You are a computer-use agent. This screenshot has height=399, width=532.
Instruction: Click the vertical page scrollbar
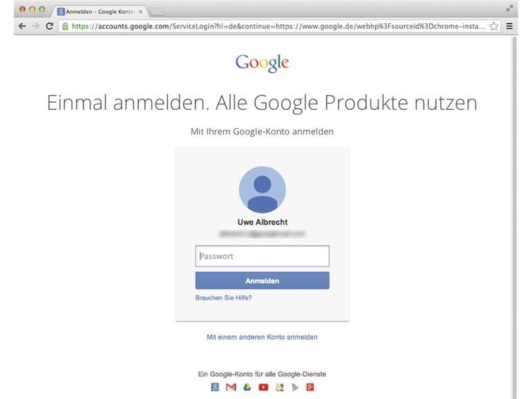pos(515,217)
